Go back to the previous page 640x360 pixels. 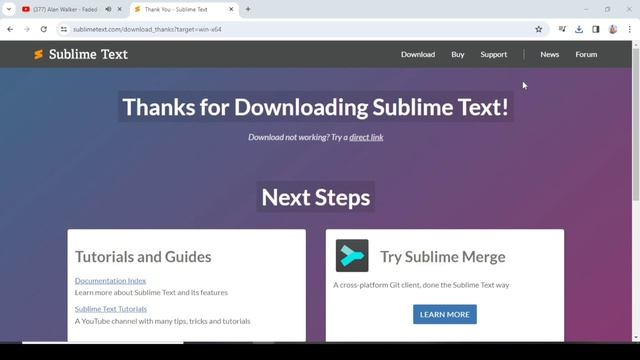point(10,29)
